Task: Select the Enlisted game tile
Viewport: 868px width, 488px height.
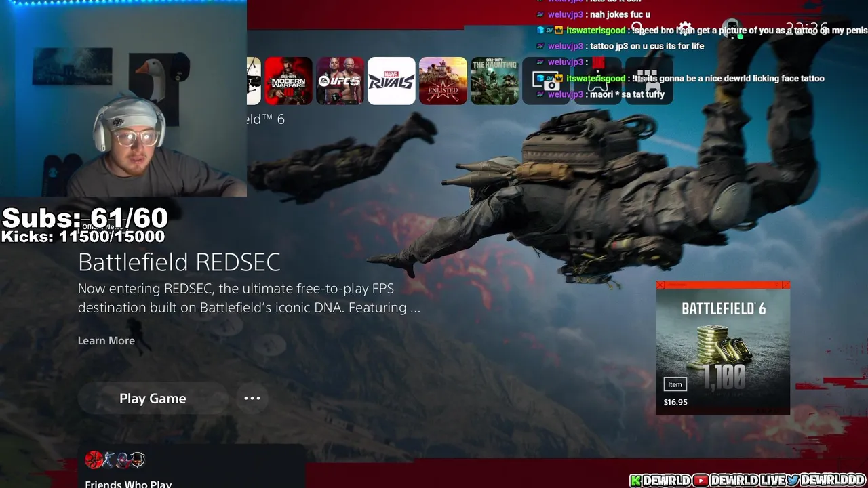Action: tap(443, 81)
